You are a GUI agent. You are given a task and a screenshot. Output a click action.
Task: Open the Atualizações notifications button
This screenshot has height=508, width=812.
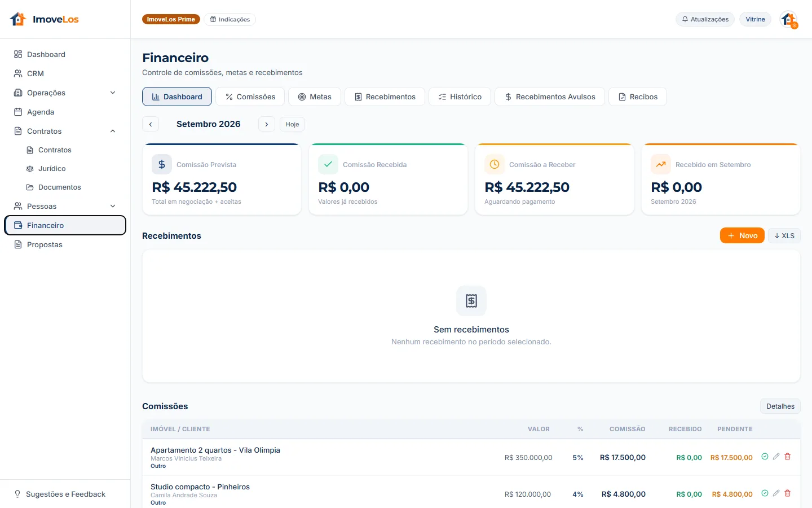(705, 19)
